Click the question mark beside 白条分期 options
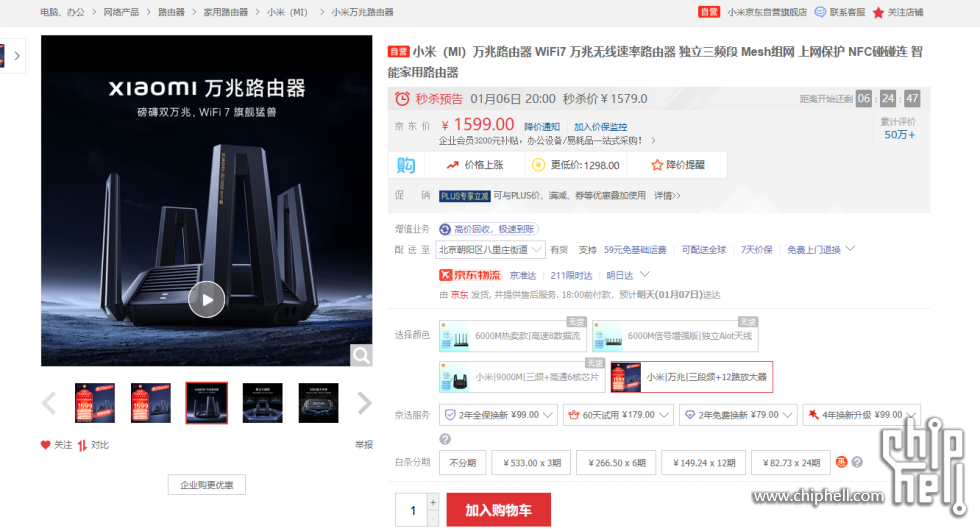Viewport: 980px width, 531px height. click(858, 462)
